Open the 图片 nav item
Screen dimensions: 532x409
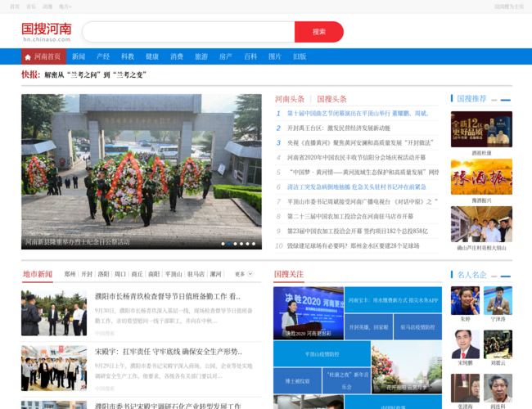pyautogui.click(x=275, y=56)
